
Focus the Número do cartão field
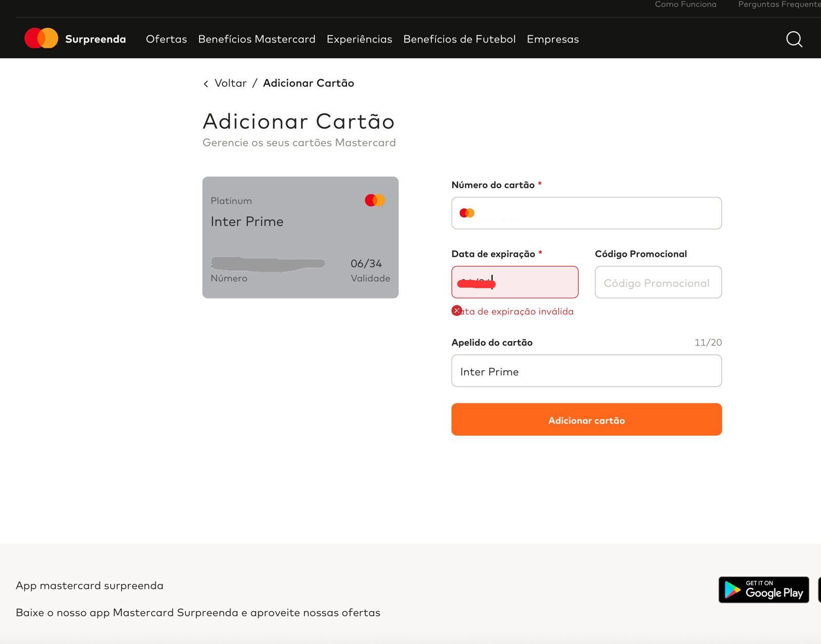tap(595, 213)
